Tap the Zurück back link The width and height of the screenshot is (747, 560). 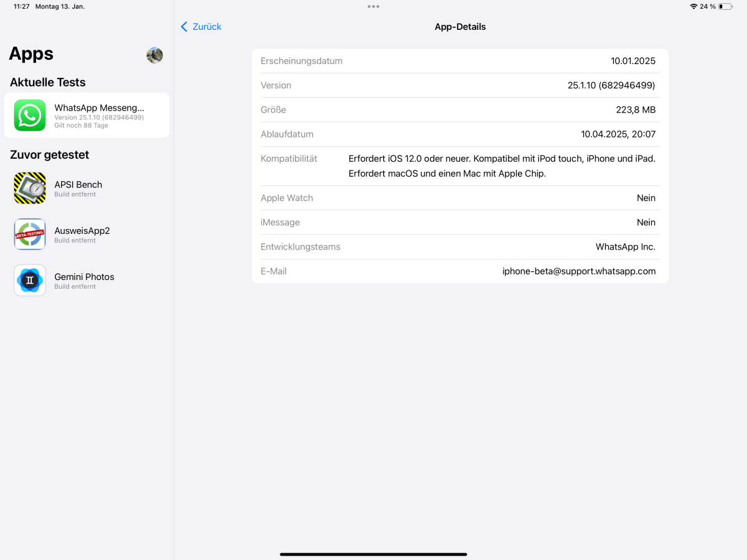207,27
